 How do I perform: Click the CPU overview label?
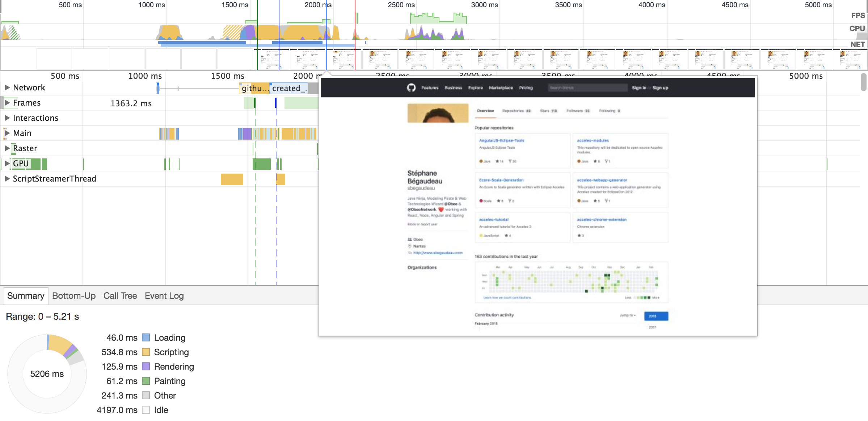coord(857,29)
